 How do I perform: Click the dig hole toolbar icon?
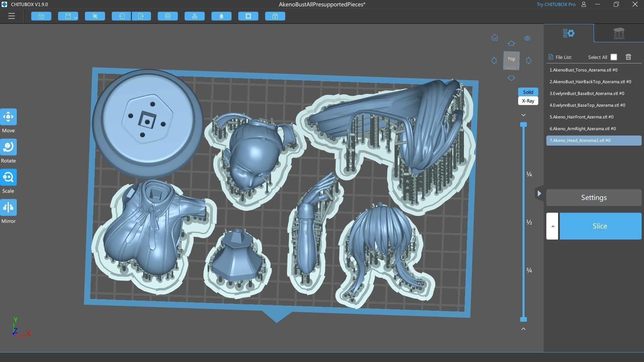(x=248, y=16)
